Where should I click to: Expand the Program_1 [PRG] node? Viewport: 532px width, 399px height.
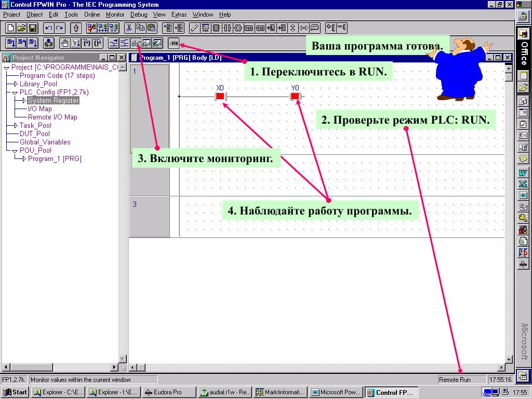24,159
